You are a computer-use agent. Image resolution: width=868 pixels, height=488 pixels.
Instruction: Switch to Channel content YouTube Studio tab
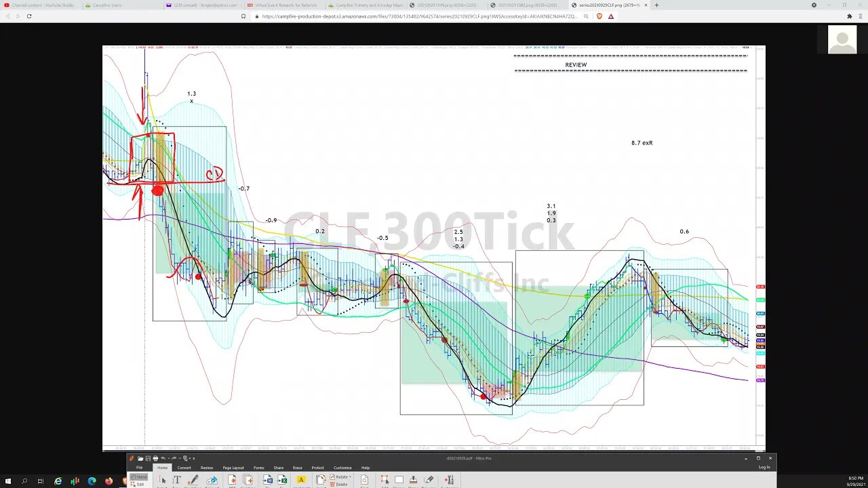pyautogui.click(x=39, y=5)
